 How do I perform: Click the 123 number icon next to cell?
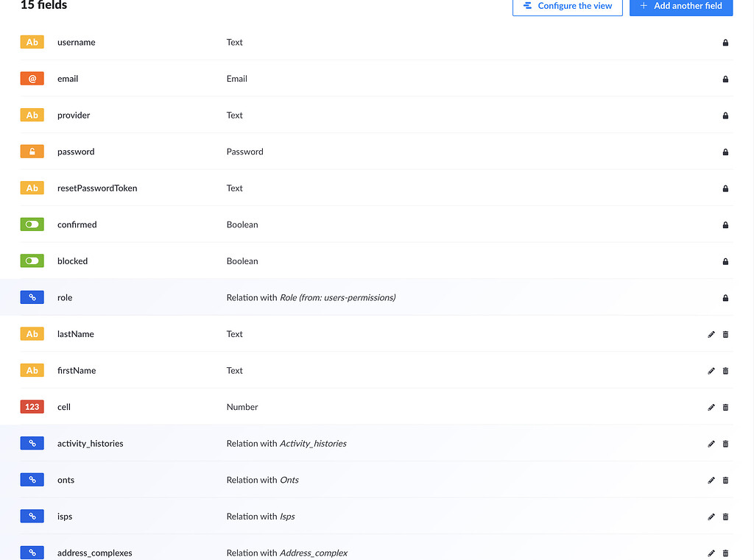tap(32, 406)
